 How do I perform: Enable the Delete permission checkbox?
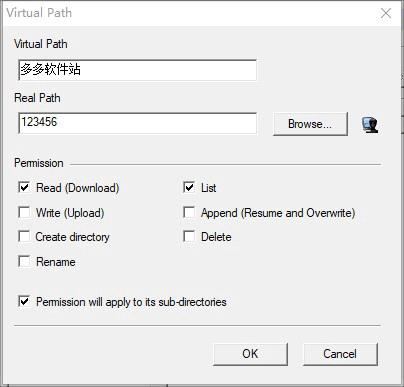point(189,236)
